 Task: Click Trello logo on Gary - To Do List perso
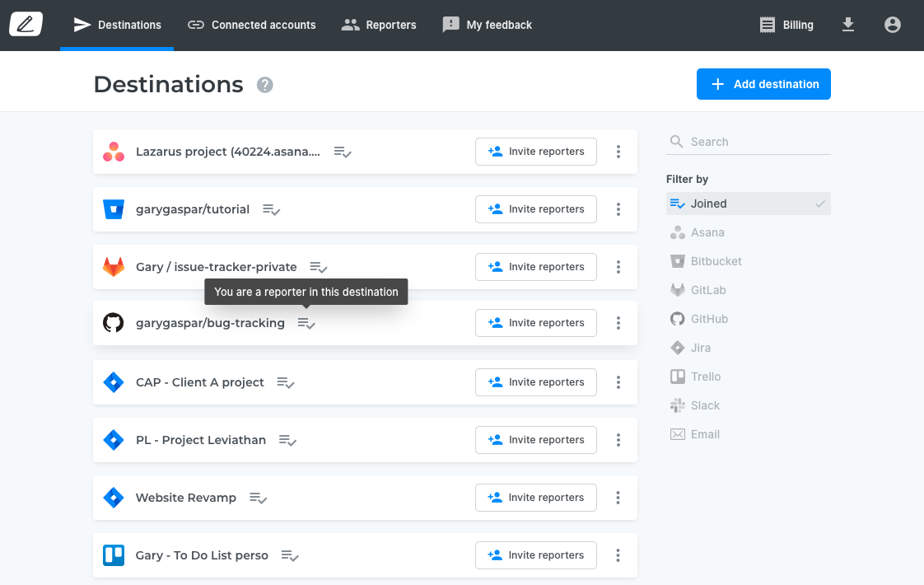click(114, 555)
